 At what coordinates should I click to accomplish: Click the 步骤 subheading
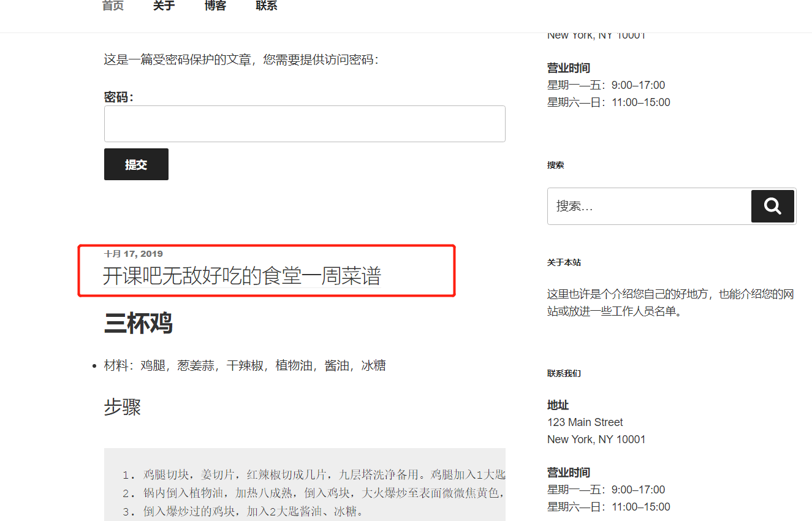(x=123, y=407)
